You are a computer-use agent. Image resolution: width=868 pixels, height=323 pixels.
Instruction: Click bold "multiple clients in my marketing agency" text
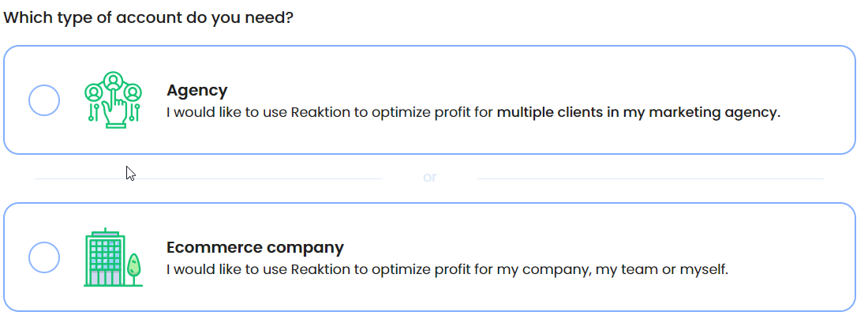point(638,112)
